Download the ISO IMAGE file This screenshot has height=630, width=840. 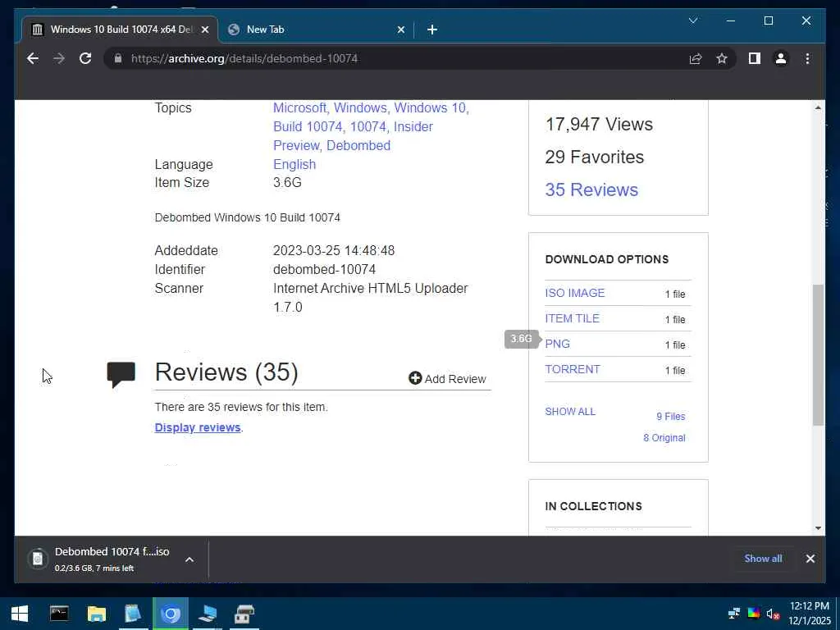(575, 293)
